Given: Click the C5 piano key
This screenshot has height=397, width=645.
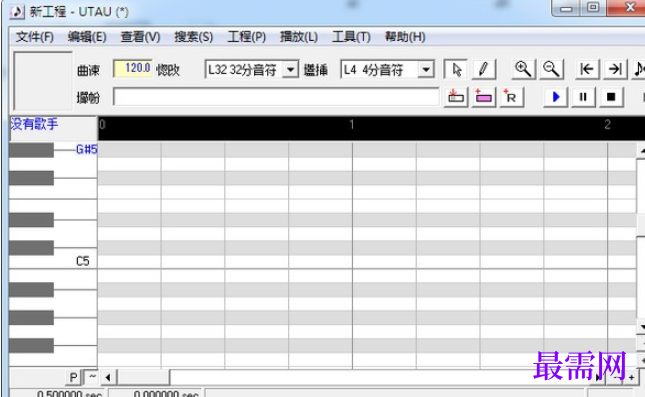Looking at the screenshot, I should coord(53,261).
